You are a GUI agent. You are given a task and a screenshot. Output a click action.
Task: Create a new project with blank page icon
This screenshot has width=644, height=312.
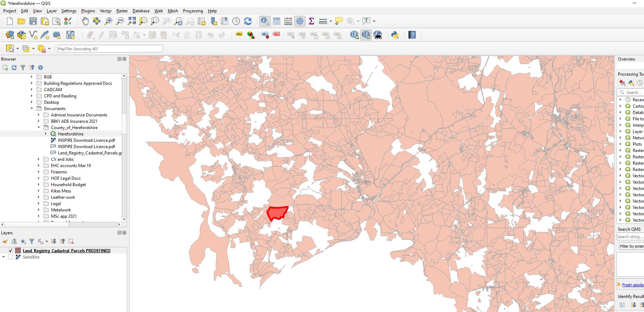click(10, 21)
